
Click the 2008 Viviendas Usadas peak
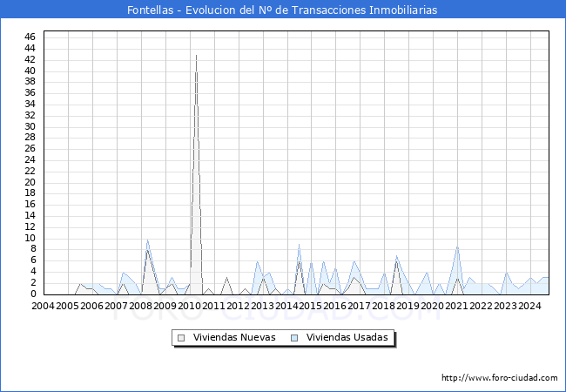(x=147, y=239)
